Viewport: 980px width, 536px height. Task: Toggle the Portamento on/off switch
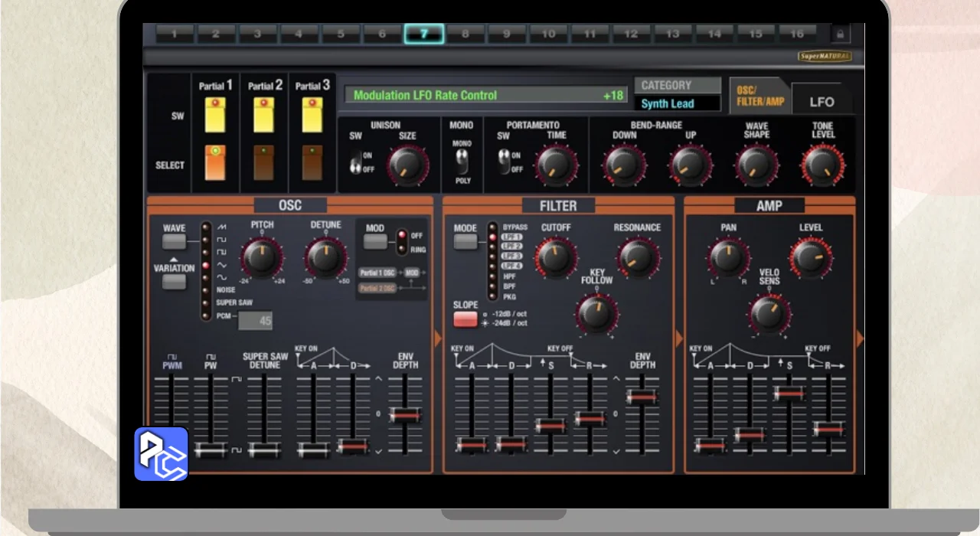pyautogui.click(x=505, y=162)
